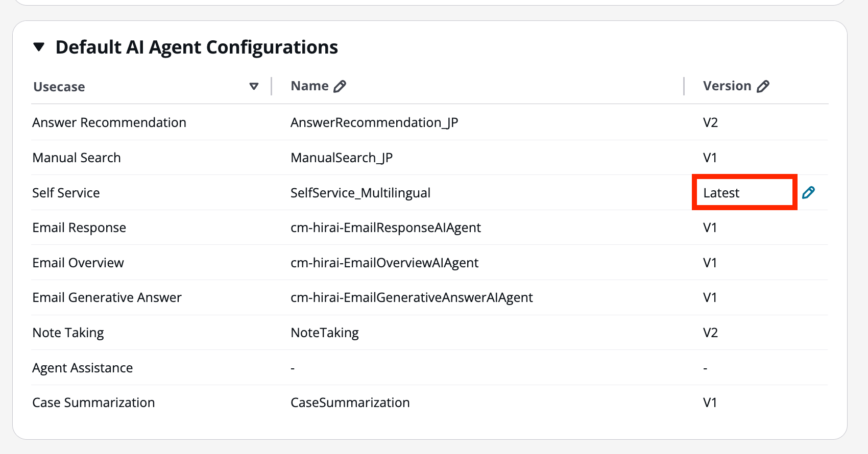Click the pencil icon next to Name header
Image resolution: width=868 pixels, height=454 pixels.
click(x=340, y=86)
